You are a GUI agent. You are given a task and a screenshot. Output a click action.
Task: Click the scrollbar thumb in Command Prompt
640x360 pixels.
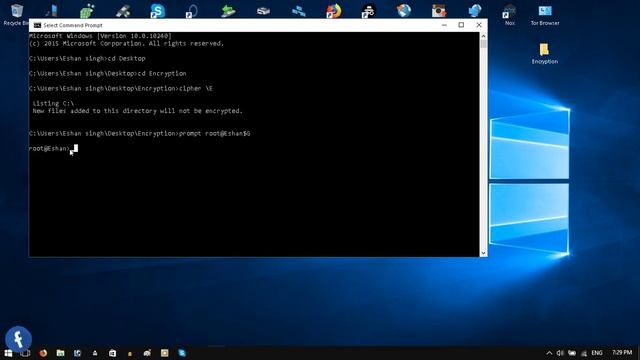[483, 44]
